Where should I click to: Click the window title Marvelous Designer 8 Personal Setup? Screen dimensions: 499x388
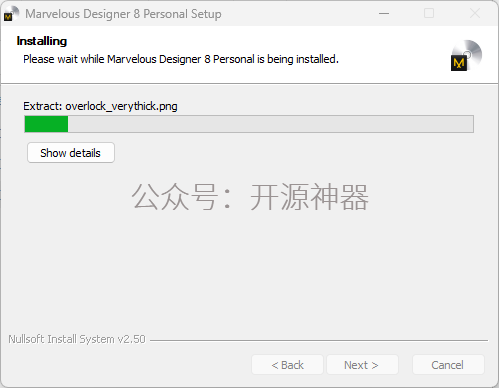click(x=123, y=14)
